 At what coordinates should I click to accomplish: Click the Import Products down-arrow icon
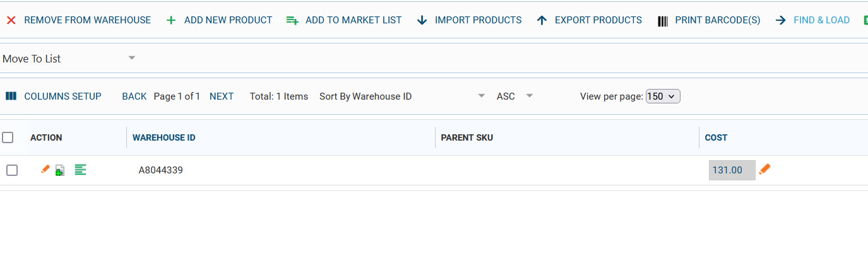pos(422,20)
